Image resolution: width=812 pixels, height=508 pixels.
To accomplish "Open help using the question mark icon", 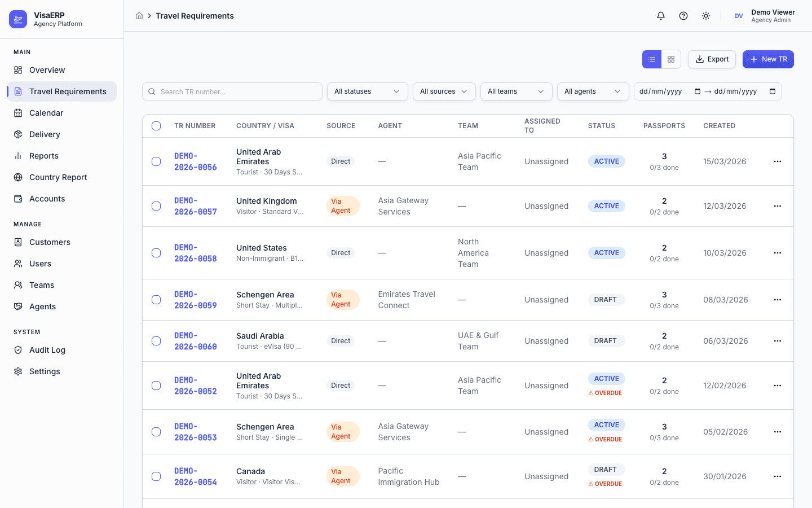I will pos(683,16).
